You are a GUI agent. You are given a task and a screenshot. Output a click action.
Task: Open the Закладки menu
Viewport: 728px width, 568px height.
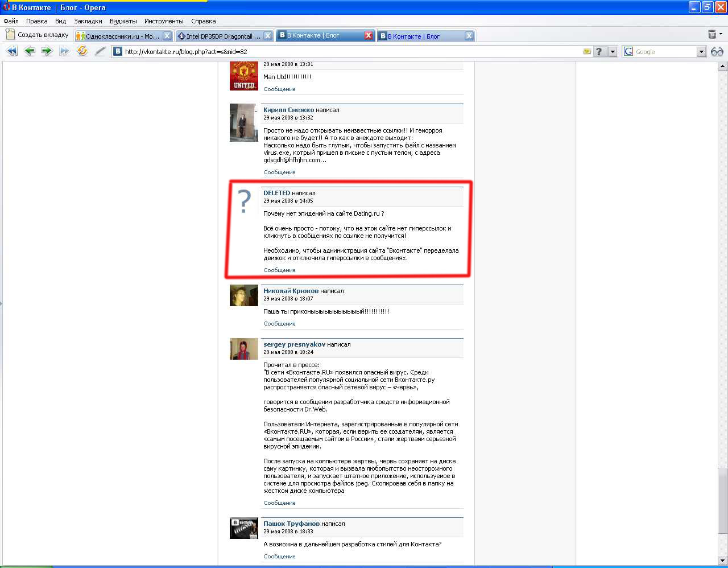click(88, 21)
